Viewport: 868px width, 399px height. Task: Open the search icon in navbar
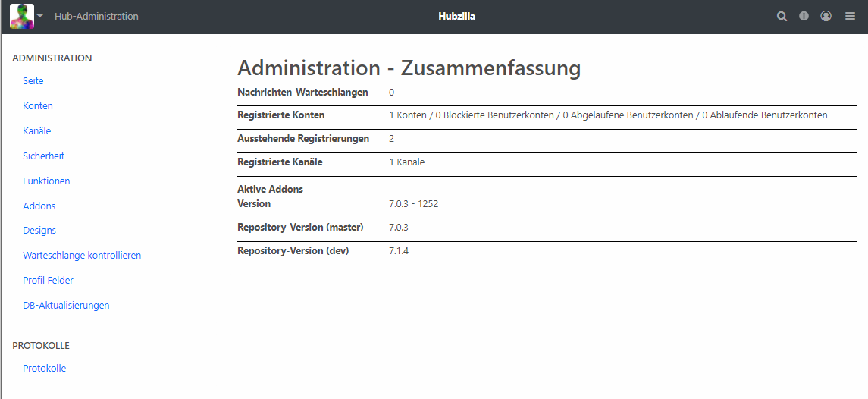[x=782, y=16]
